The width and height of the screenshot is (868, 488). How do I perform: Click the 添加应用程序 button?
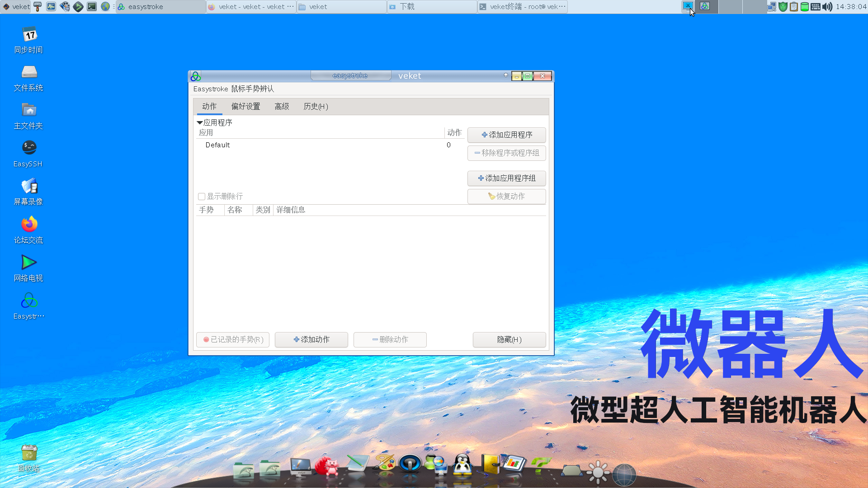pos(507,135)
